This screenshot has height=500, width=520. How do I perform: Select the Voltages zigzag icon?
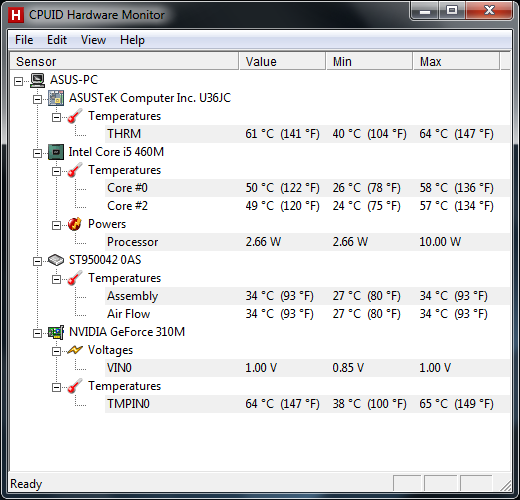coord(75,350)
